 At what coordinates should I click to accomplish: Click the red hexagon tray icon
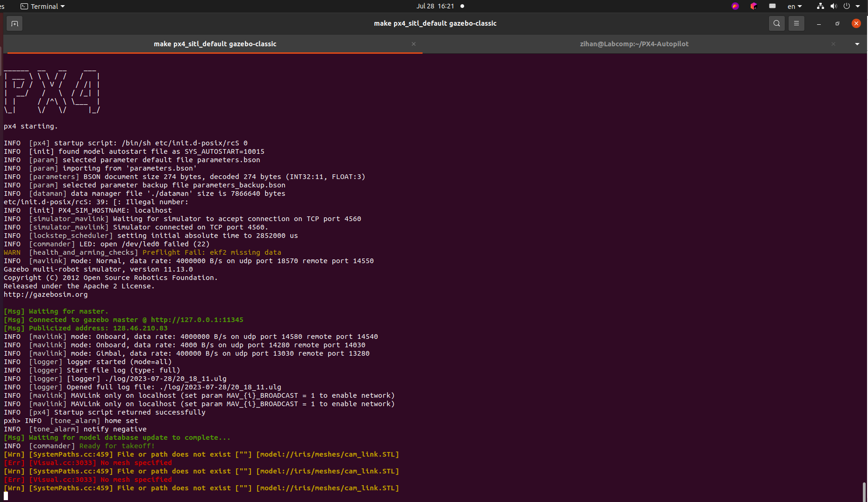pos(753,6)
